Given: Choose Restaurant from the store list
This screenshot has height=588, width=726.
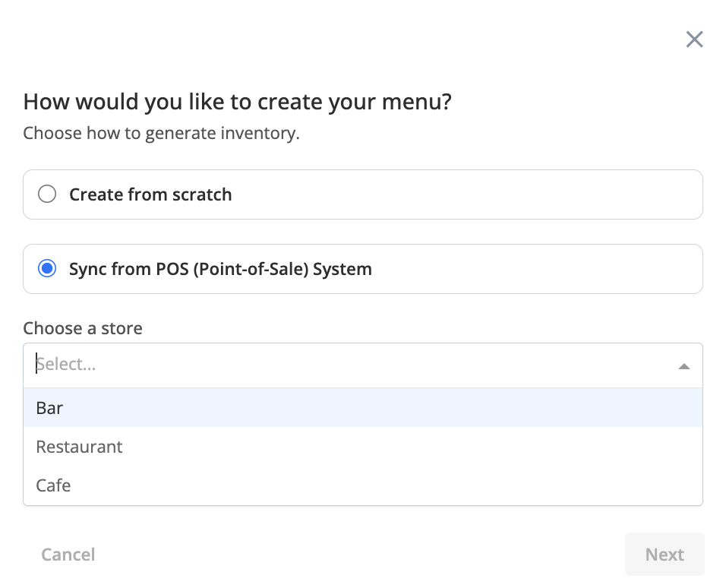Looking at the screenshot, I should coord(79,447).
